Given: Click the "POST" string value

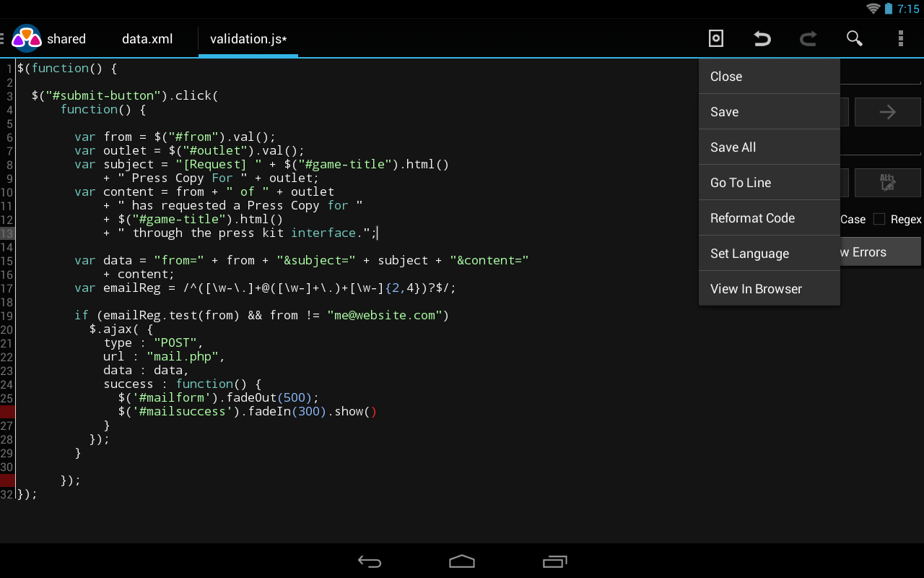Looking at the screenshot, I should pos(175,342).
